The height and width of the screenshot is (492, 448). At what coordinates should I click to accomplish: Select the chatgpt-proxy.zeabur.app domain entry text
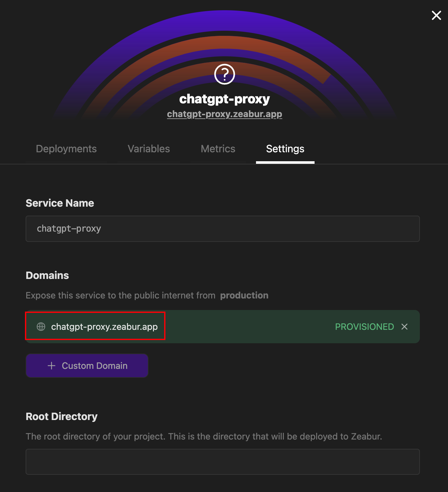(x=104, y=327)
